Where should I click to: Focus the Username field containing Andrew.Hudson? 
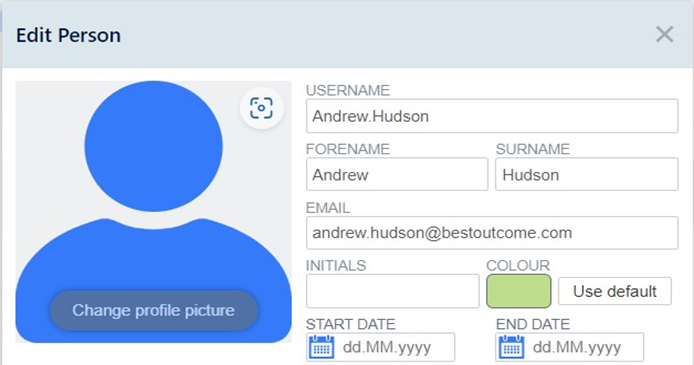[492, 116]
